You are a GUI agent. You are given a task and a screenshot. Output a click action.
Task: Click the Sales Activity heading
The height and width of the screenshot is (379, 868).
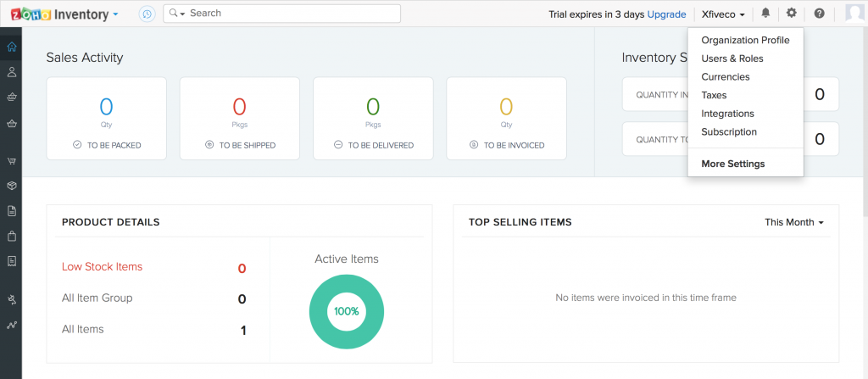(x=85, y=58)
